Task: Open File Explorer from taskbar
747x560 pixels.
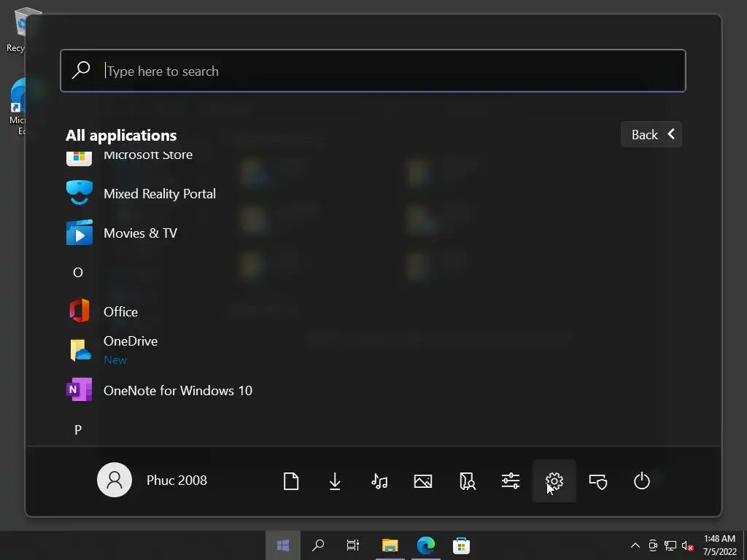Action: (390, 545)
